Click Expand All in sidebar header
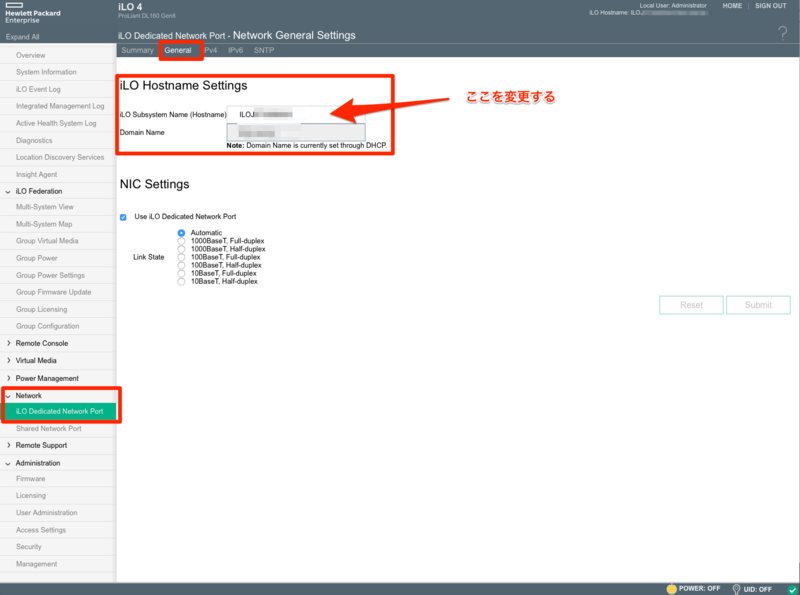 22,37
